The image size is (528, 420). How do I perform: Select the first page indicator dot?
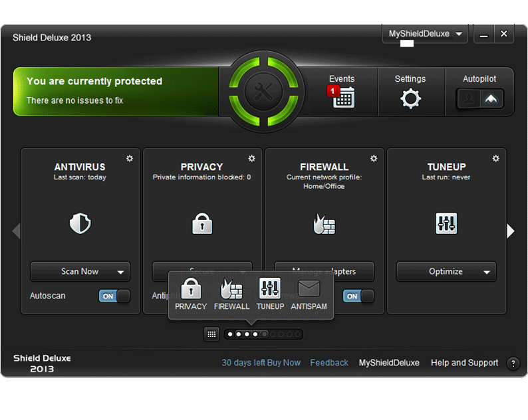pos(230,334)
